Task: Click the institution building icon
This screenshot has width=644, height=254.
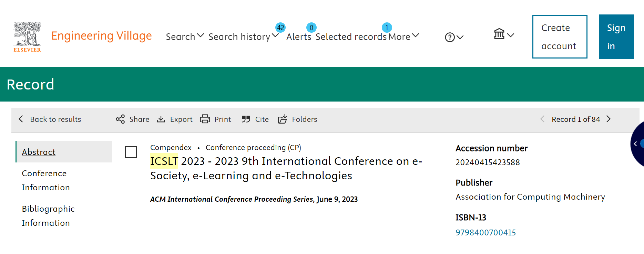Action: (499, 34)
